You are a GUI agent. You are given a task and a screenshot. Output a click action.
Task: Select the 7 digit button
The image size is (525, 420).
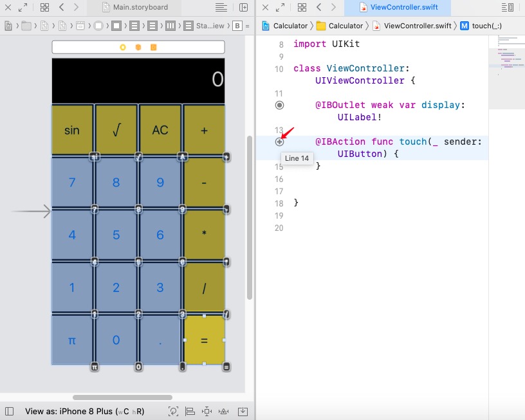[72, 183]
